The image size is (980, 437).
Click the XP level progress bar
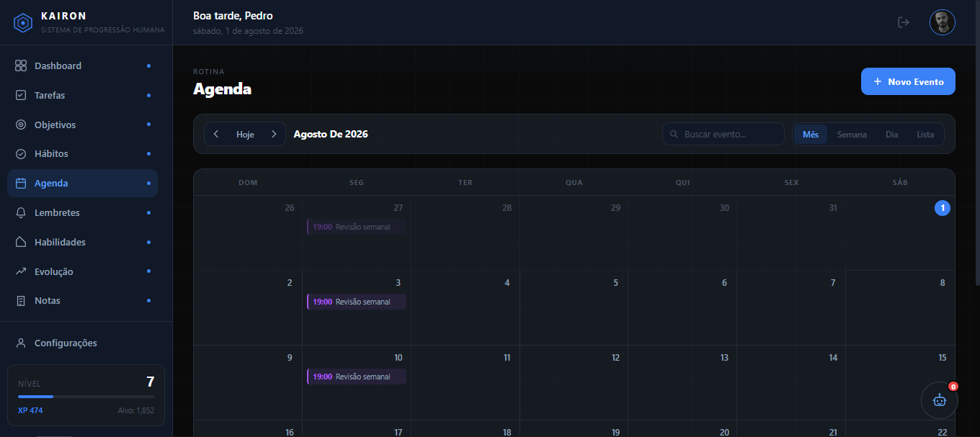click(86, 397)
